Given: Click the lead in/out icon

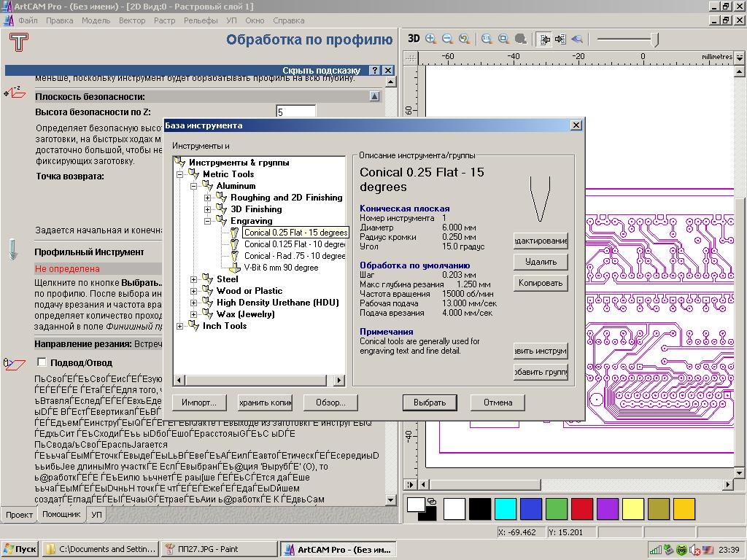Looking at the screenshot, I should click(14, 364).
